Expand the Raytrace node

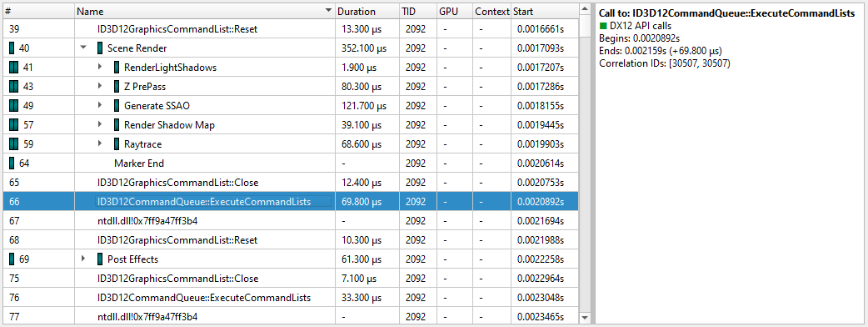click(x=100, y=144)
